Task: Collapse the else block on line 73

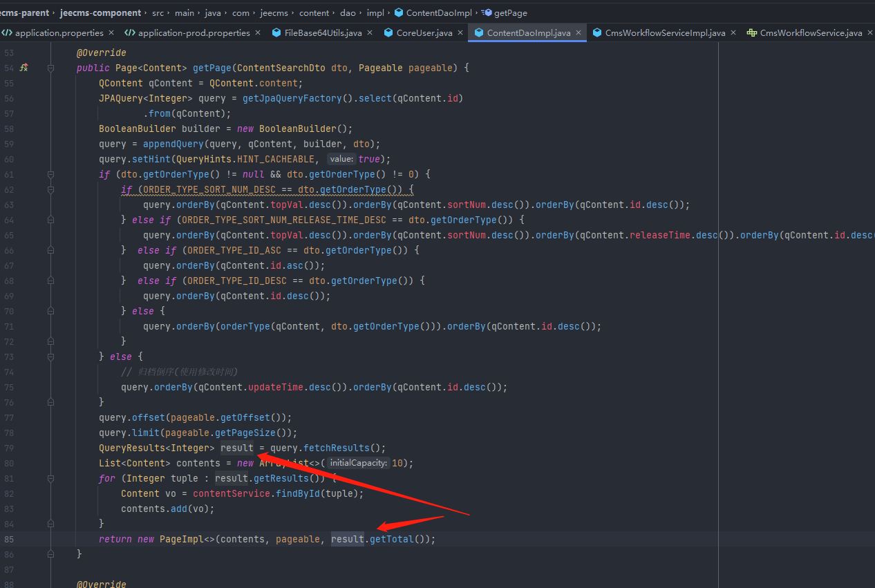Action: (x=50, y=357)
